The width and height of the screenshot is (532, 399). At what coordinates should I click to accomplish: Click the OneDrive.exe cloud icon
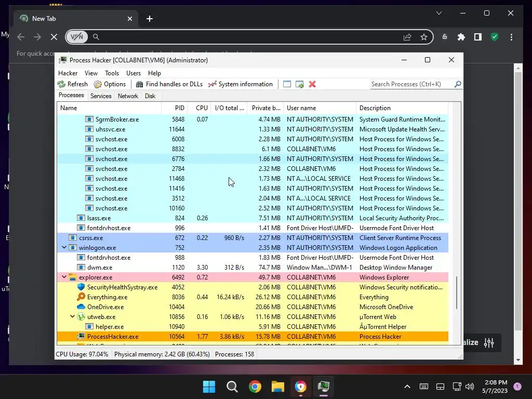[x=81, y=307]
